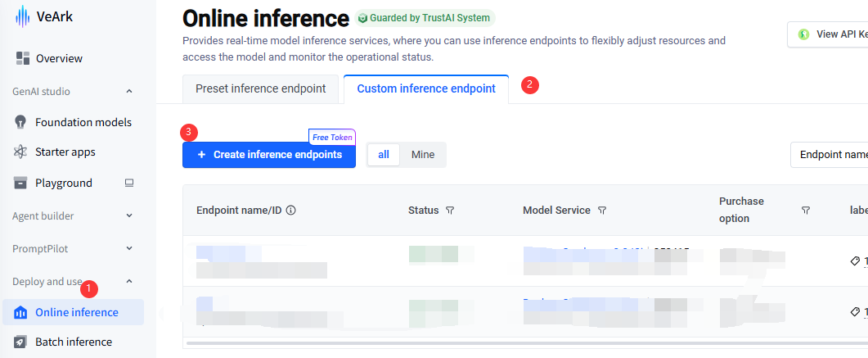868x358 pixels.
Task: Click the Starter apps icon
Action: tap(21, 152)
